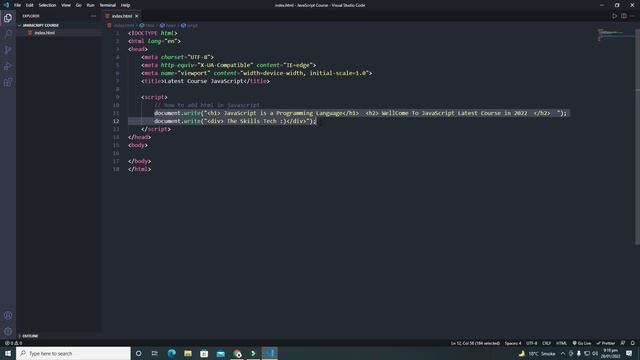Open the Search view in the activity bar
The image size is (640, 360).
[8, 34]
